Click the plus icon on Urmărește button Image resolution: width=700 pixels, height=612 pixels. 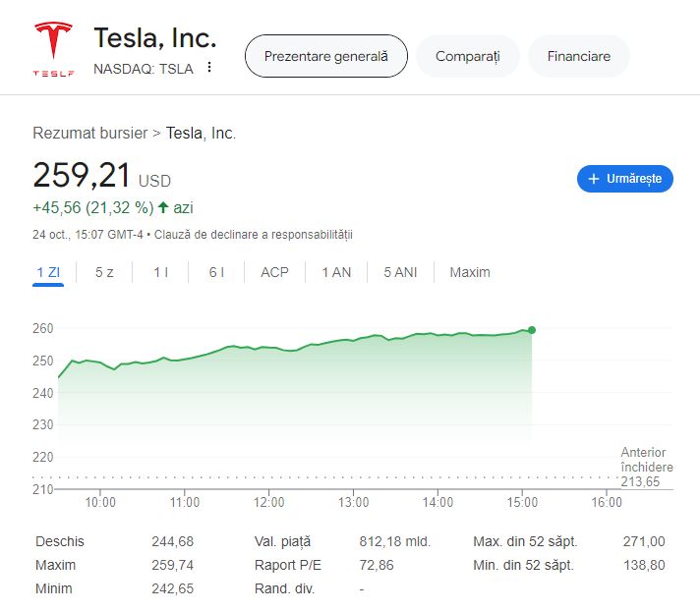(593, 179)
